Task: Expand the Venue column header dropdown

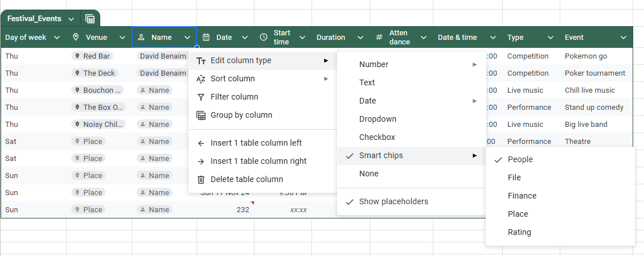Action: tap(122, 38)
